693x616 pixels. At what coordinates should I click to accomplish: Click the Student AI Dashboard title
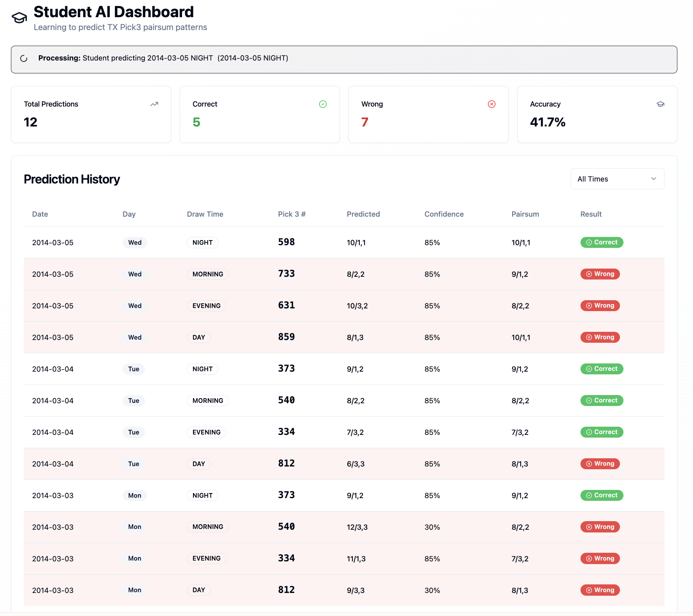114,12
